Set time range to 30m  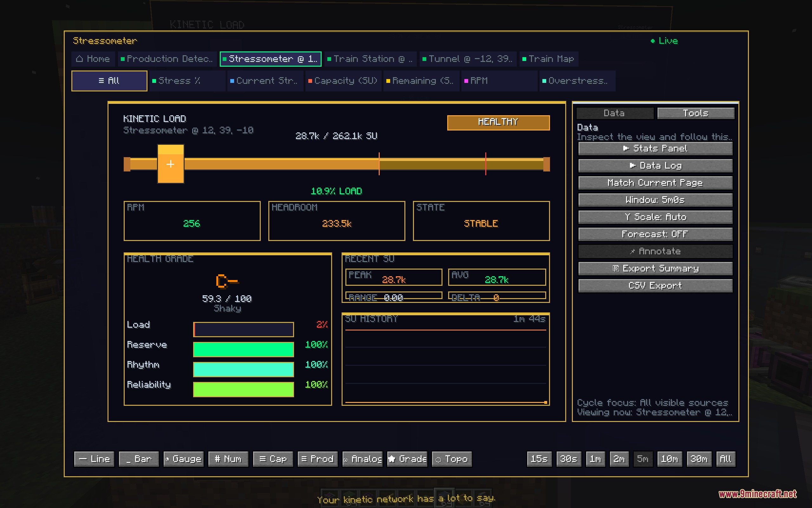click(x=699, y=459)
